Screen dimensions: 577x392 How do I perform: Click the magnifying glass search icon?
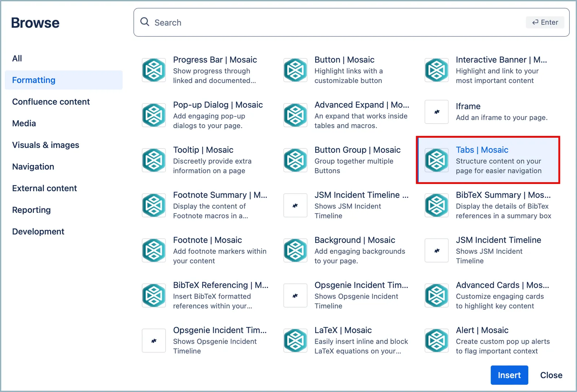click(145, 22)
